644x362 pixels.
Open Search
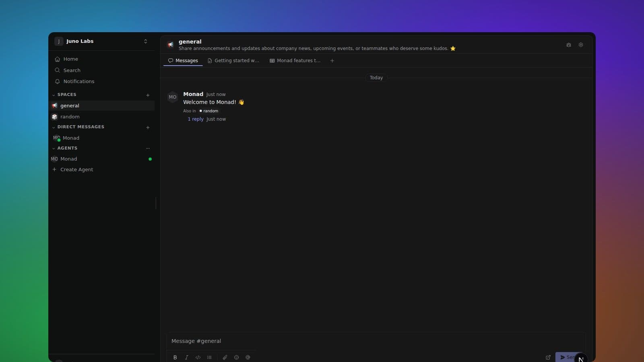pos(102,70)
